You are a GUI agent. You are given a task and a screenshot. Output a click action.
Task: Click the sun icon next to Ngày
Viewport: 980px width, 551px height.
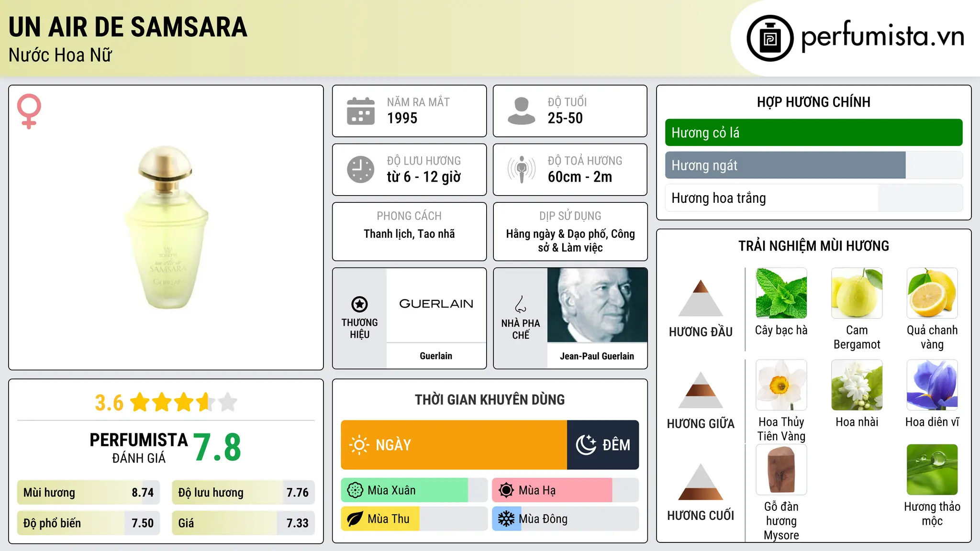coord(359,445)
